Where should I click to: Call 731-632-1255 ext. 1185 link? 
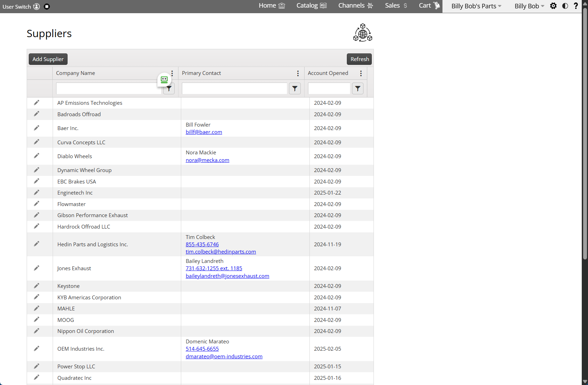214,268
